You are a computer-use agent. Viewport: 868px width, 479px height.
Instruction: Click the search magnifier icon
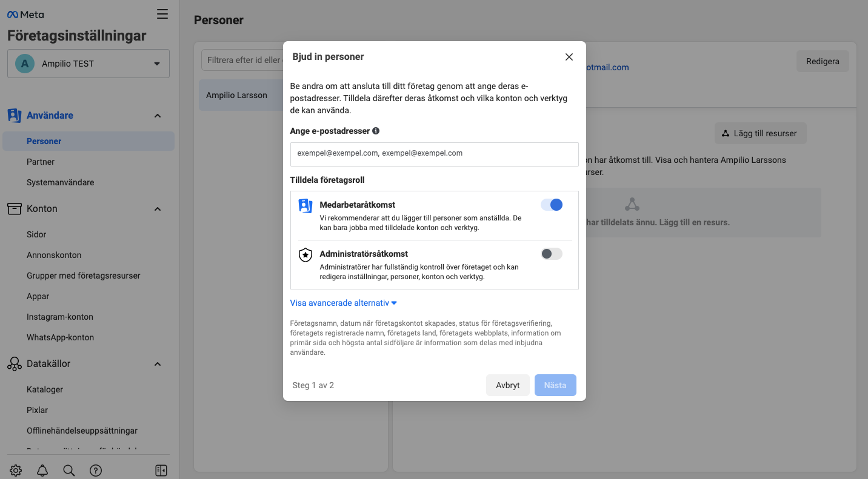tap(69, 471)
